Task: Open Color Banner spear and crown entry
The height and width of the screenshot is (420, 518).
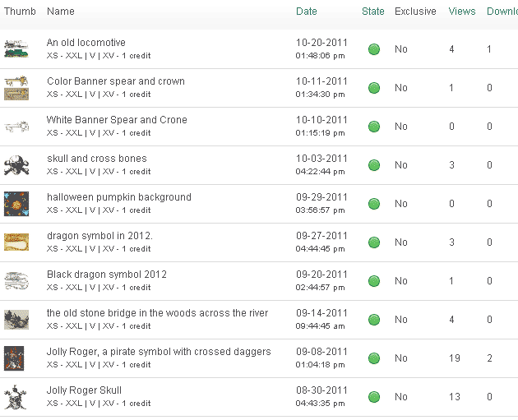Action: [x=116, y=81]
